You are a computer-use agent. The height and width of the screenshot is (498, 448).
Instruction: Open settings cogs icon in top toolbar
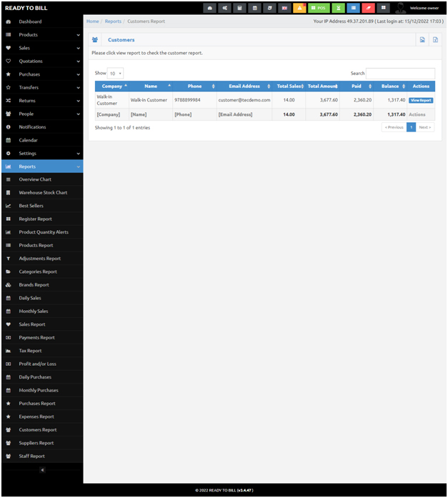(x=225, y=8)
